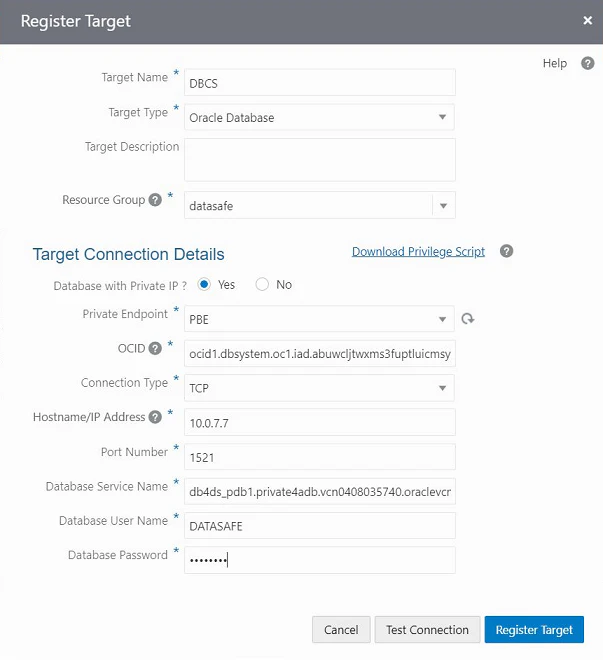
Task: Click into the Target Description box
Action: (319, 160)
